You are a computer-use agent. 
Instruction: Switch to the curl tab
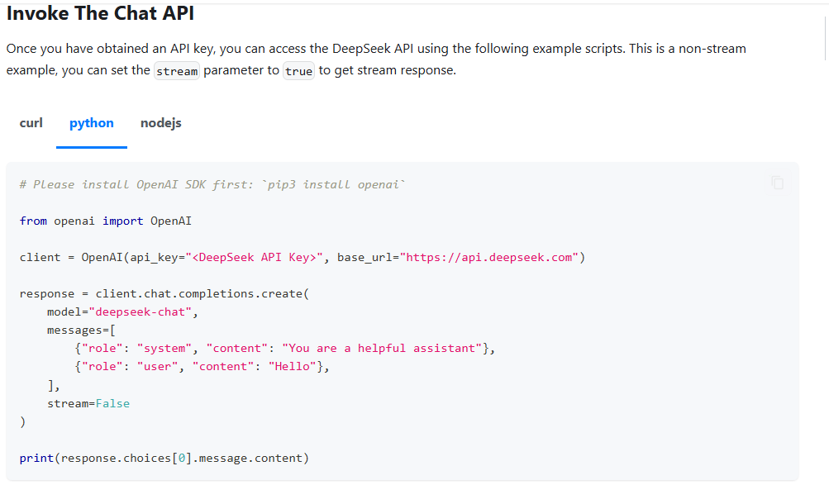click(31, 123)
